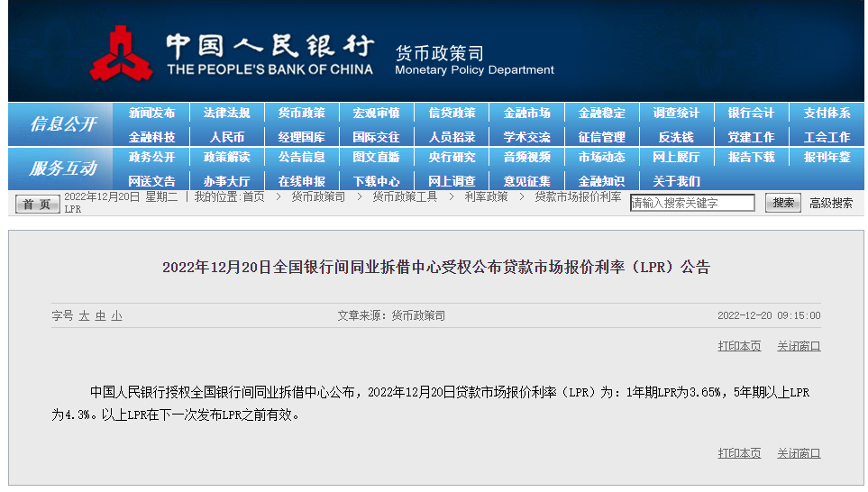Open 党建工作 section
This screenshot has height=492, width=868.
click(x=751, y=137)
